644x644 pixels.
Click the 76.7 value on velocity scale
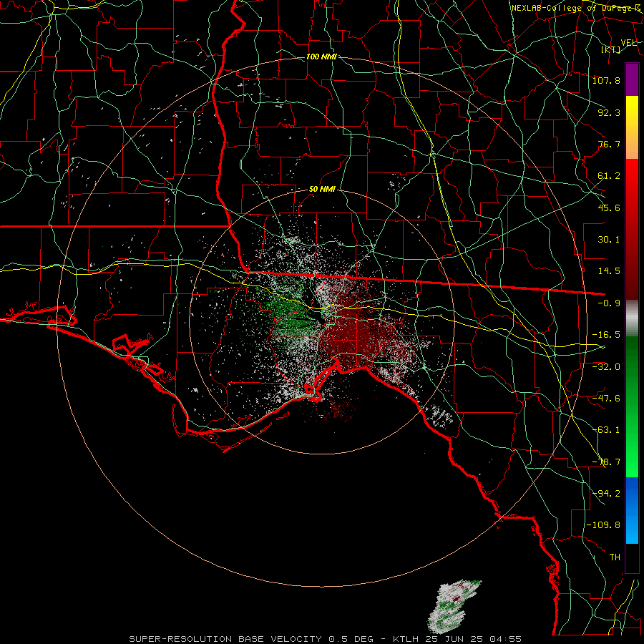[x=609, y=144]
